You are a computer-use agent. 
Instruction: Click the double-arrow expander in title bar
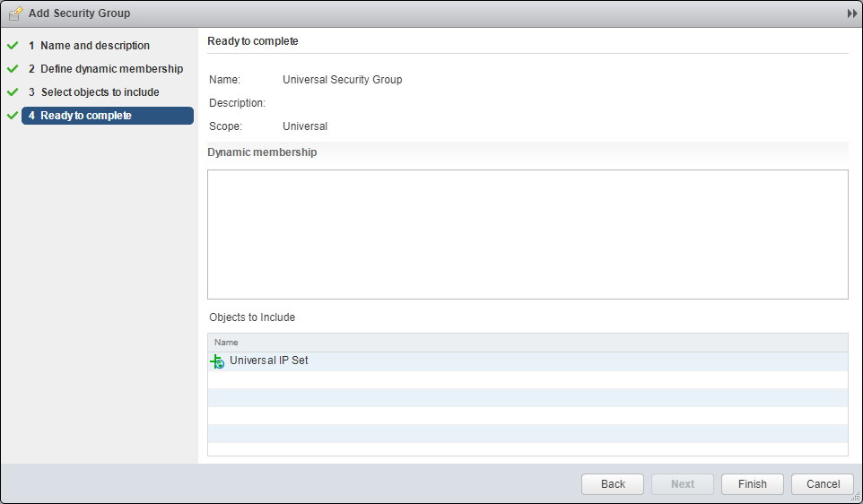tap(851, 13)
